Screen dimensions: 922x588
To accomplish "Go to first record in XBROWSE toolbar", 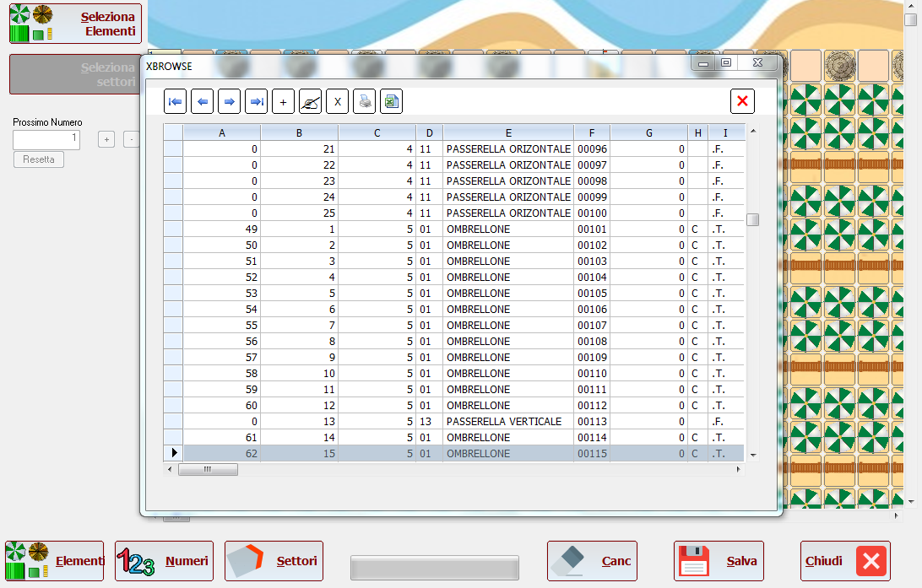I will [176, 101].
